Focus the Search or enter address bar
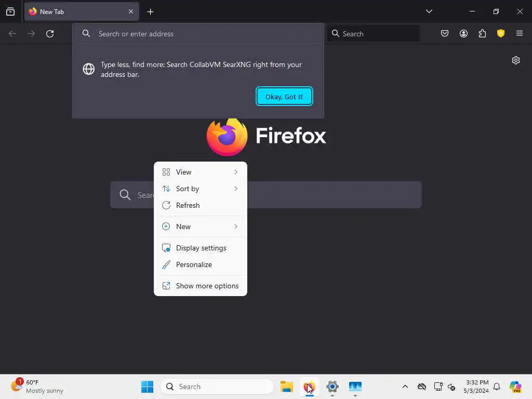Image resolution: width=532 pixels, height=399 pixels. click(x=198, y=34)
